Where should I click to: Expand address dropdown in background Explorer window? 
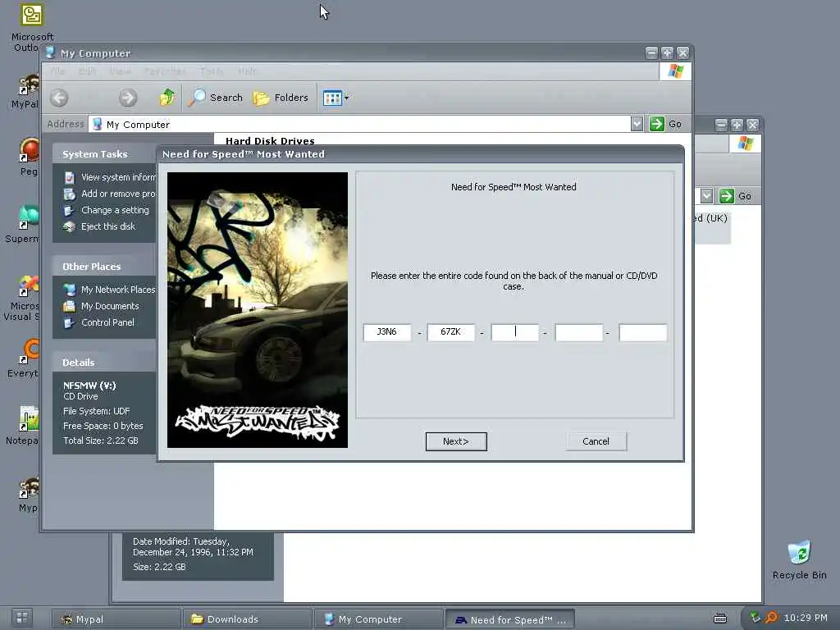point(706,196)
